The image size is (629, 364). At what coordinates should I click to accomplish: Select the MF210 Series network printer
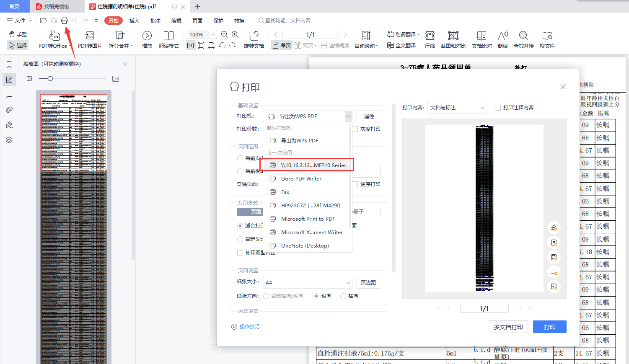pos(308,165)
